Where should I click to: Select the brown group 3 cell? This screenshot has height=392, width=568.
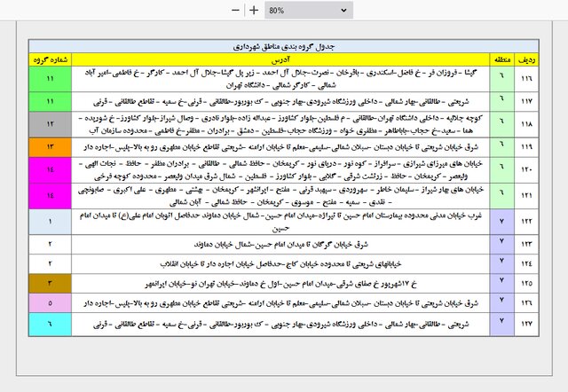pos(51,284)
